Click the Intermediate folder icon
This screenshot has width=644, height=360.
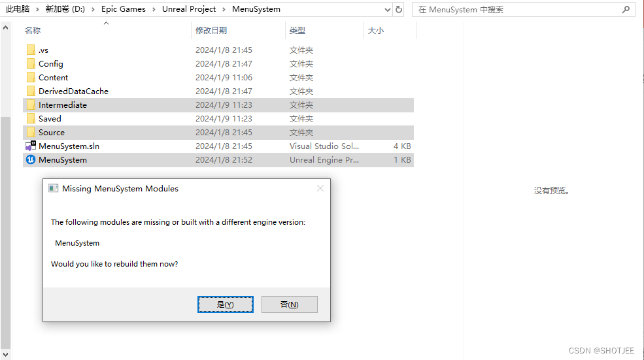31,105
